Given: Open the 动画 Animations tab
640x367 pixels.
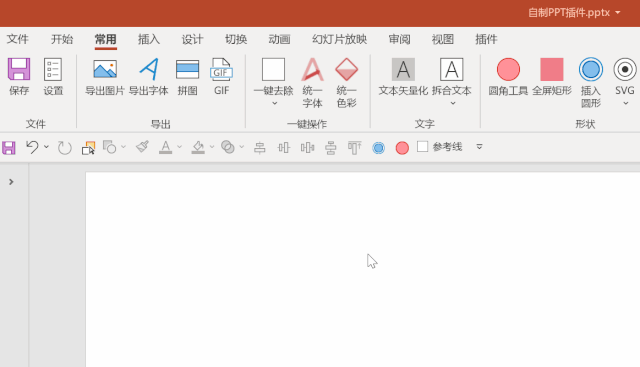Looking at the screenshot, I should (279, 39).
